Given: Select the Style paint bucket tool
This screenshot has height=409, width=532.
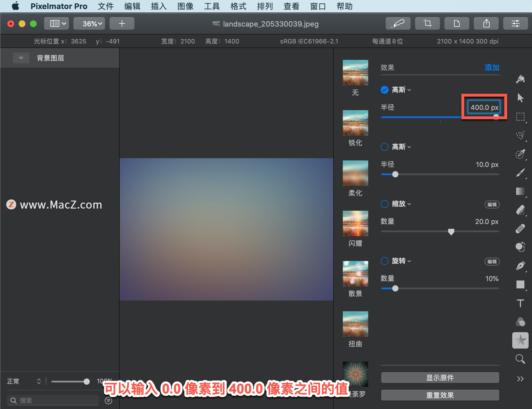Looking at the screenshot, I should pos(520,79).
